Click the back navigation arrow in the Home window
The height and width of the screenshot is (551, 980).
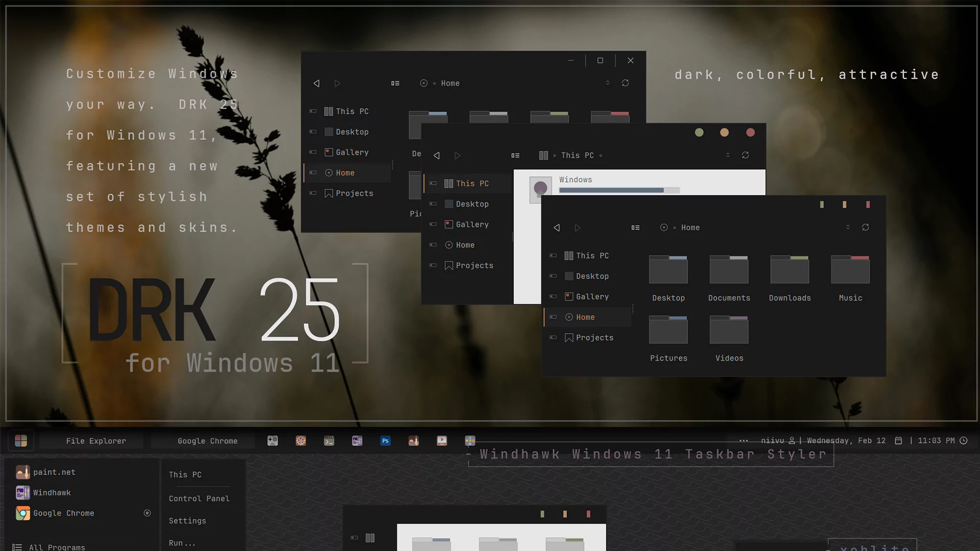tap(556, 228)
